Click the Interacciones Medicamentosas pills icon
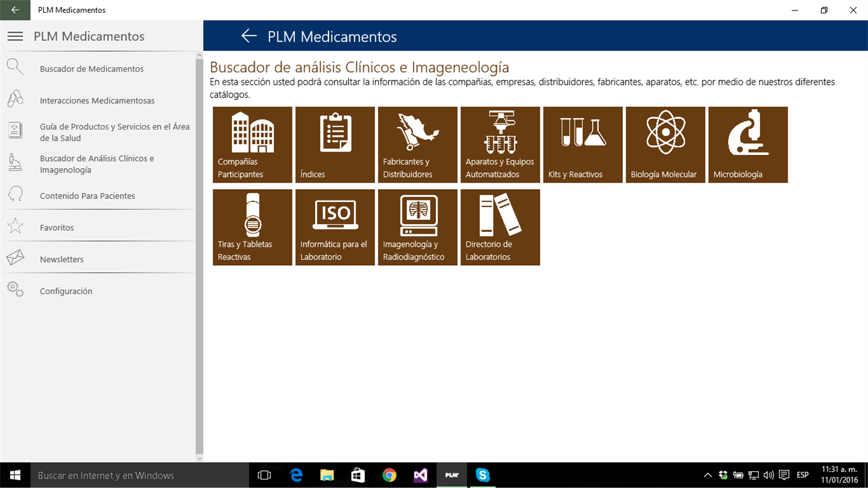868x488 pixels. click(x=15, y=99)
